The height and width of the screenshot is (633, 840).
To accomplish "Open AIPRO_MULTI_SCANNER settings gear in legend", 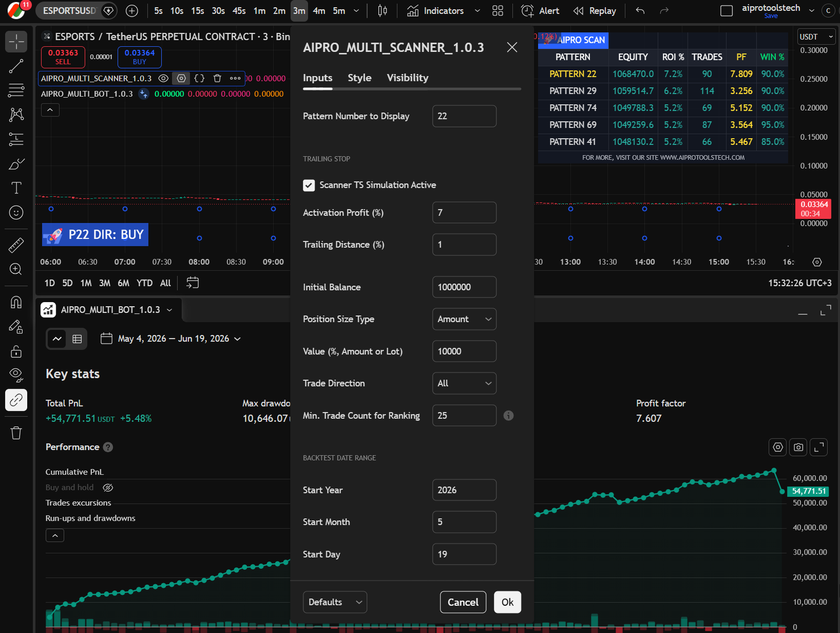I will (x=181, y=78).
